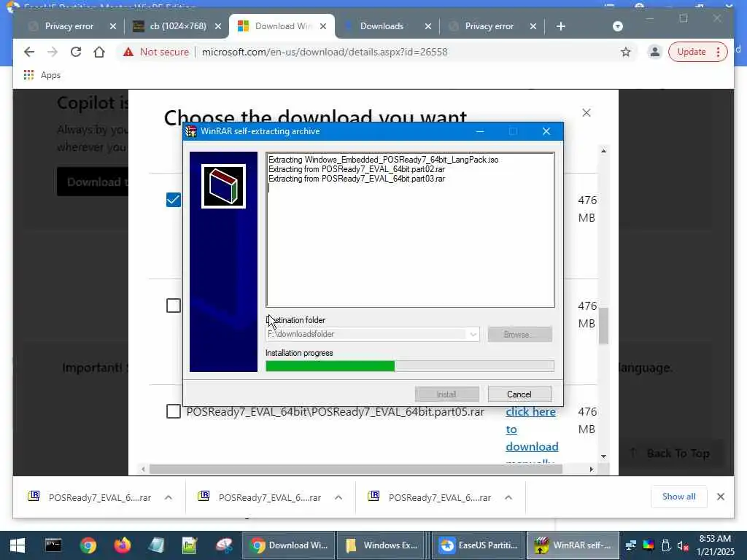The image size is (747, 560).
Task: Launch Google Chrome pinned taskbar icon
Action: (x=88, y=545)
